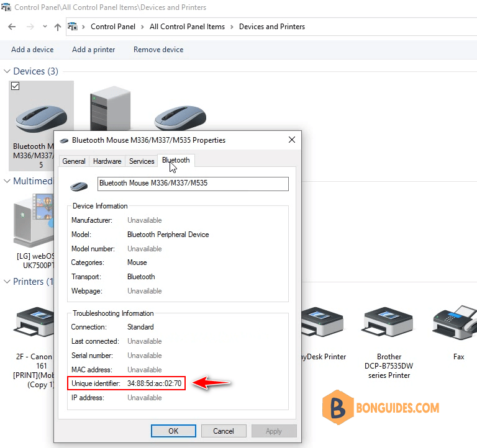Open the Control Panel breadcrumb
This screenshot has width=477, height=448.
(x=113, y=27)
